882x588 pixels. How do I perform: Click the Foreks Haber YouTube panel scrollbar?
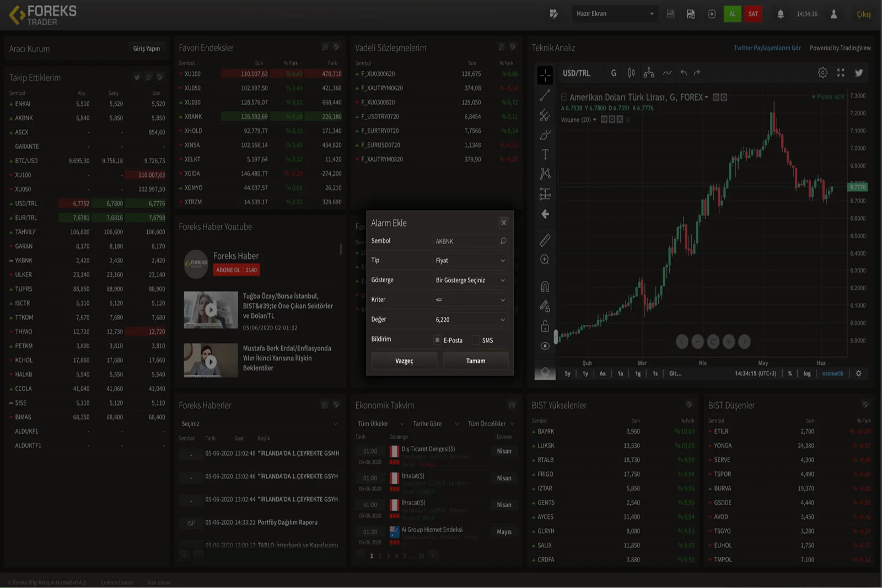click(x=341, y=250)
